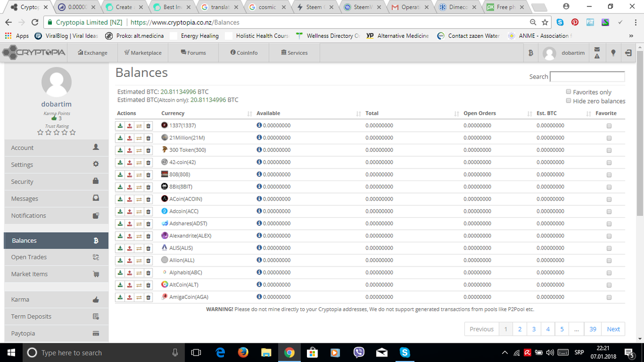Mark Allion as favorite
The width and height of the screenshot is (644, 362).
click(x=609, y=260)
